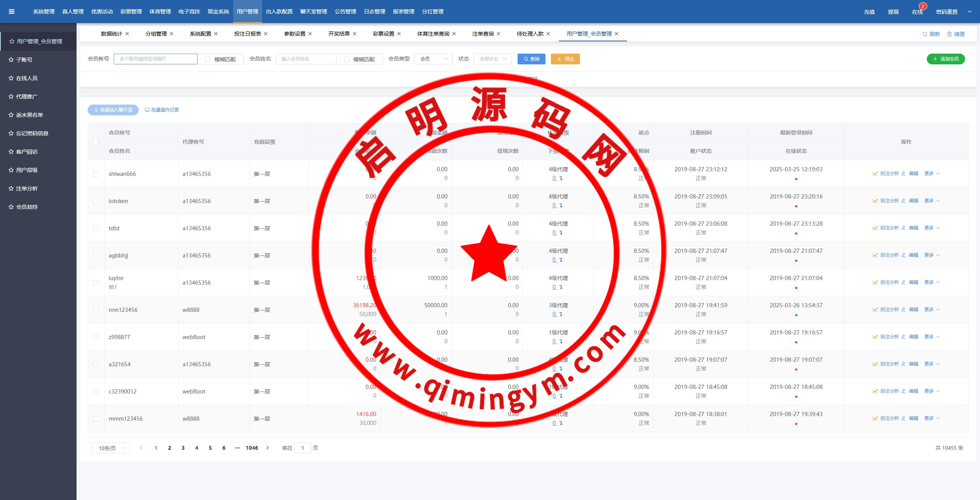Open 彩票管理 in the top menu
Image resolution: width=980 pixels, height=500 pixels.
[131, 11]
